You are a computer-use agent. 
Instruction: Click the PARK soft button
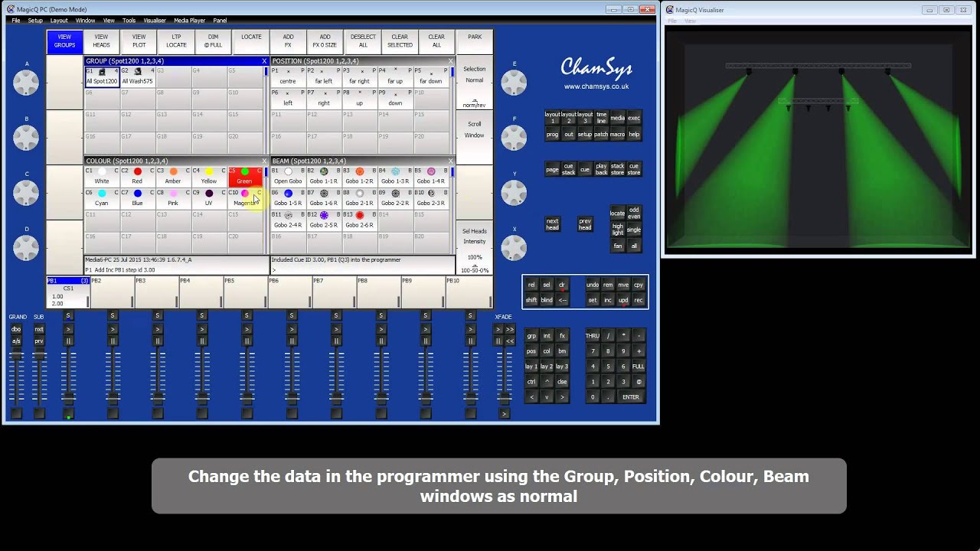pos(475,41)
